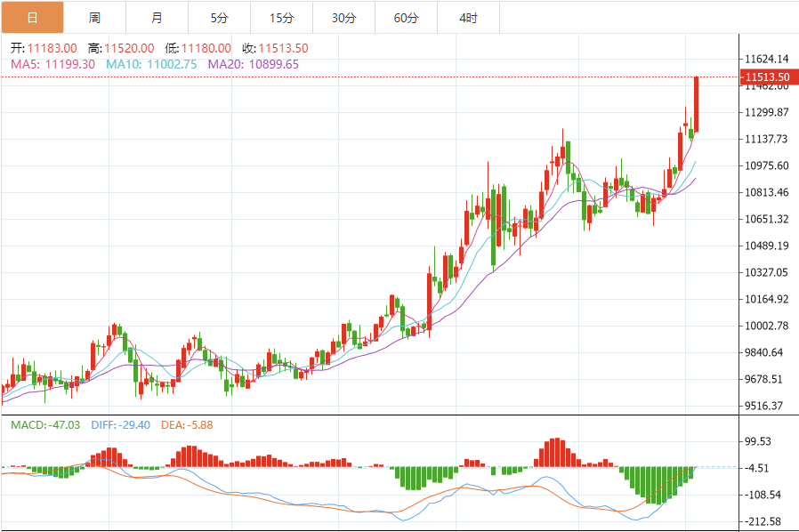Click the MA5 indicator label
The width and height of the screenshot is (799, 532).
[x=52, y=64]
